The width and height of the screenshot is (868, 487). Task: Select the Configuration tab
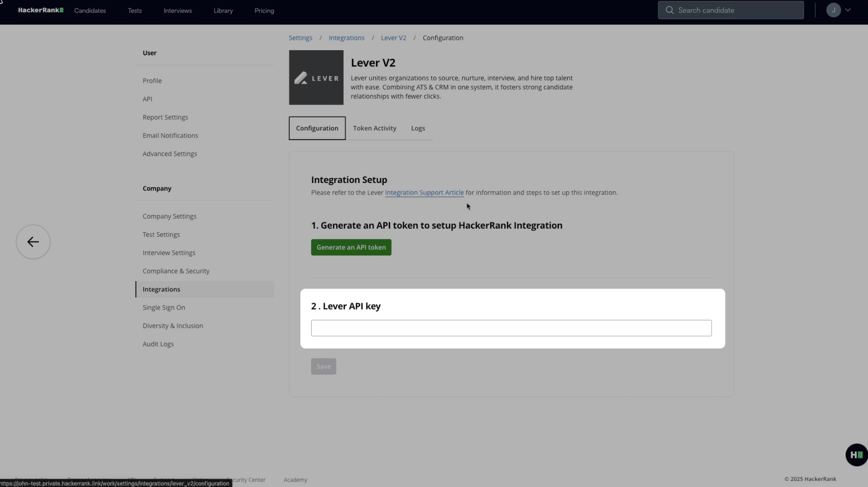(x=317, y=128)
